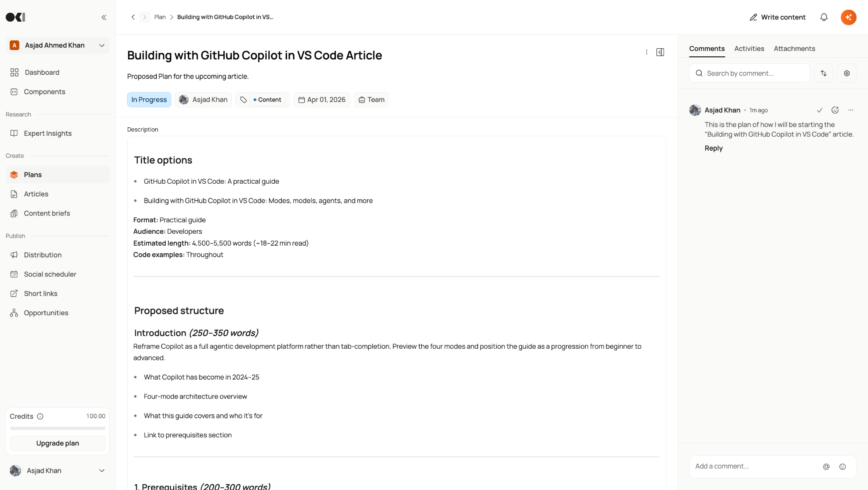
Task: Change the Apr 01, 2026 due date
Action: pyautogui.click(x=322, y=100)
